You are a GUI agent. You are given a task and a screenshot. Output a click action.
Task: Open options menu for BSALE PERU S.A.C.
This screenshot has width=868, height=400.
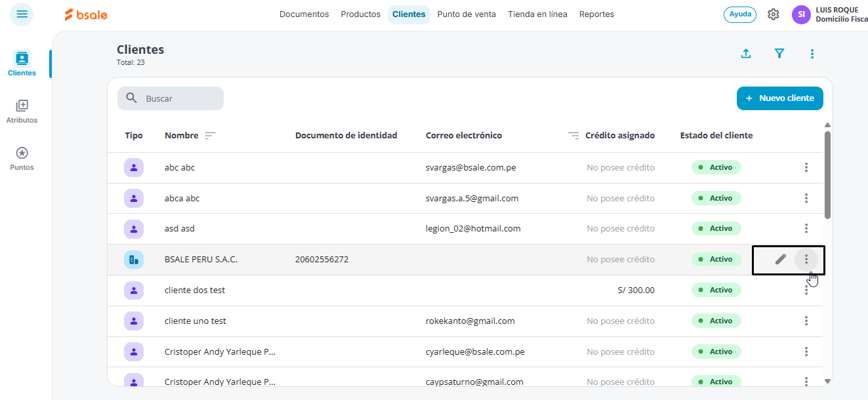click(806, 259)
